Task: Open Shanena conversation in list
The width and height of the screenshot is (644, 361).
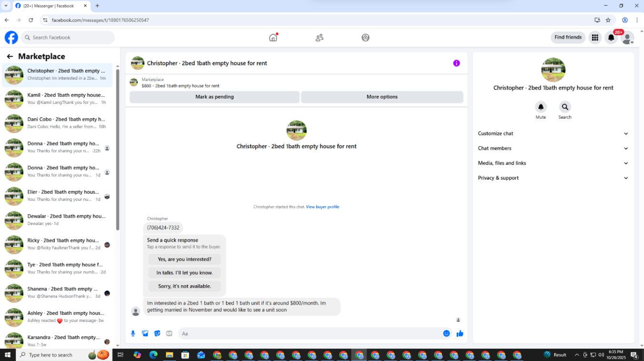Action: 58,293
